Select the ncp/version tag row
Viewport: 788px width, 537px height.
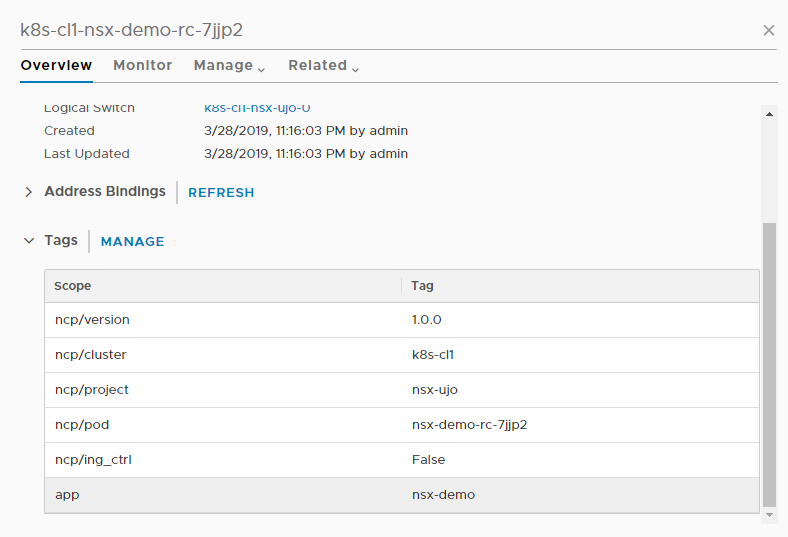[400, 320]
